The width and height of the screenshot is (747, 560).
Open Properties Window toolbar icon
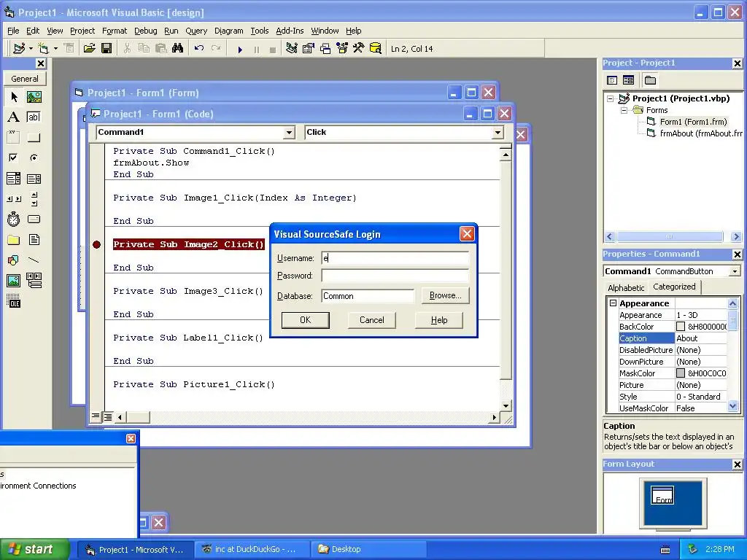[309, 49]
